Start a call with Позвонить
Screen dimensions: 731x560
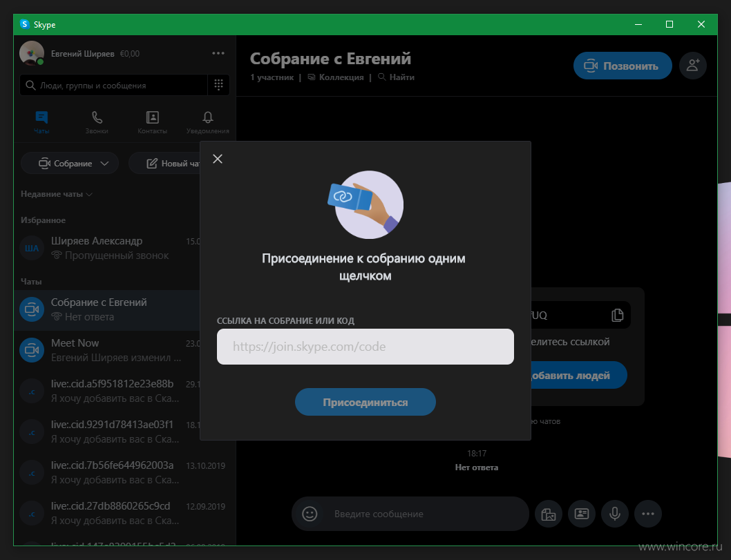[x=623, y=66]
